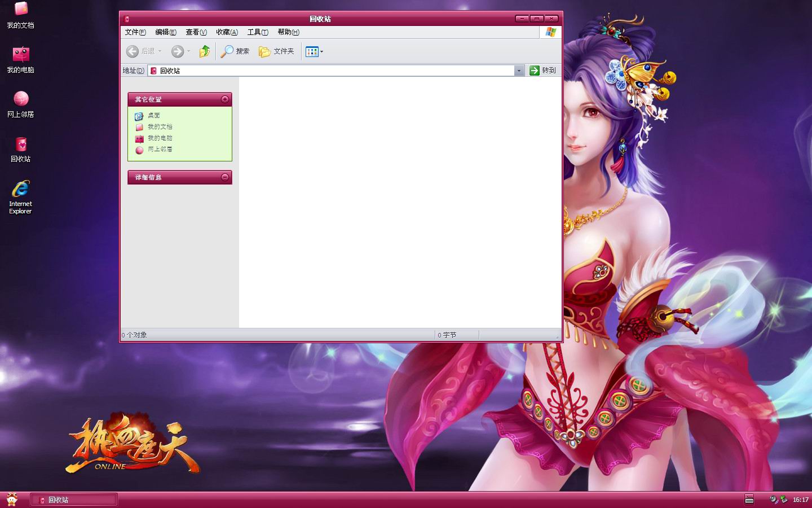Toggle the 详细信息 panel expander
Image resolution: width=812 pixels, height=508 pixels.
pyautogui.click(x=225, y=177)
